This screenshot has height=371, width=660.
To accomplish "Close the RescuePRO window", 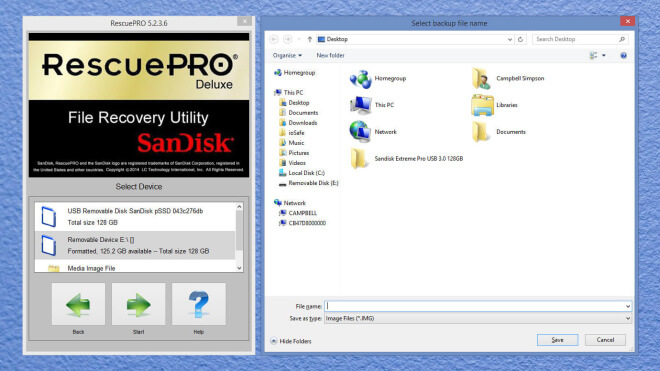I will [x=244, y=21].
